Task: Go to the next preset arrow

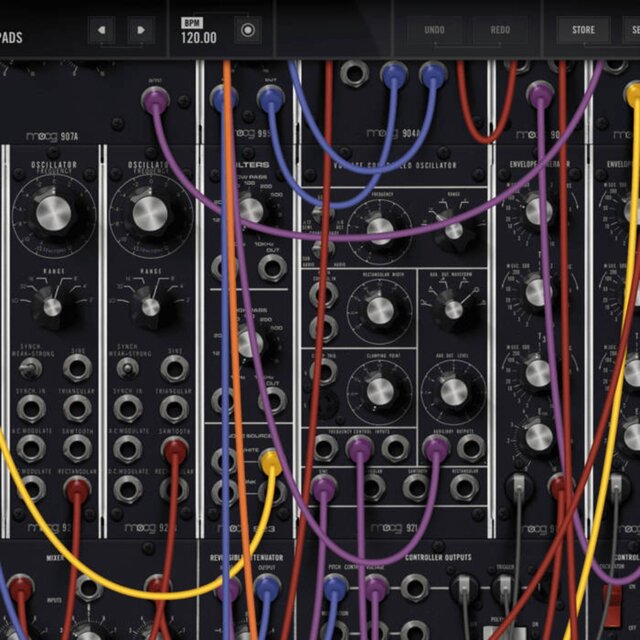Action: [x=141, y=30]
